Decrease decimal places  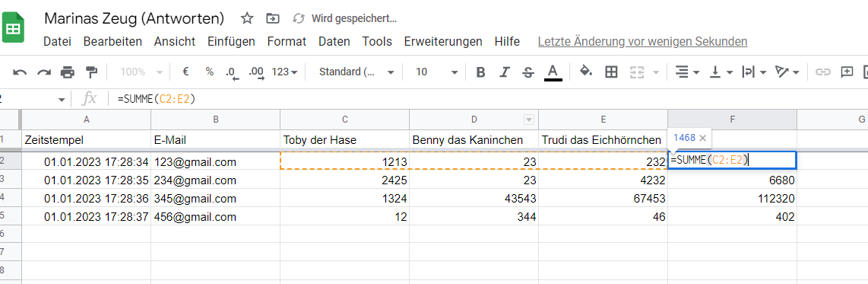(x=231, y=72)
